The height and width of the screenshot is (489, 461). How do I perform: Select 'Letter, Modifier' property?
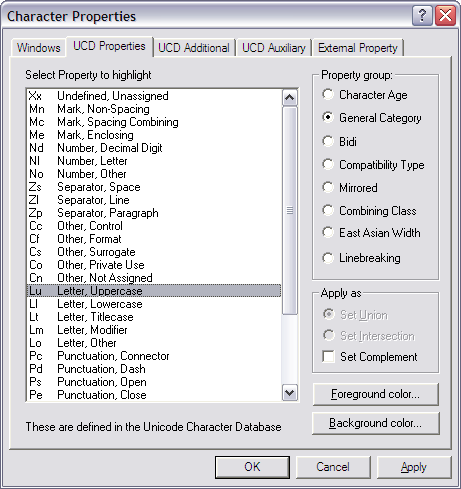pos(154,330)
